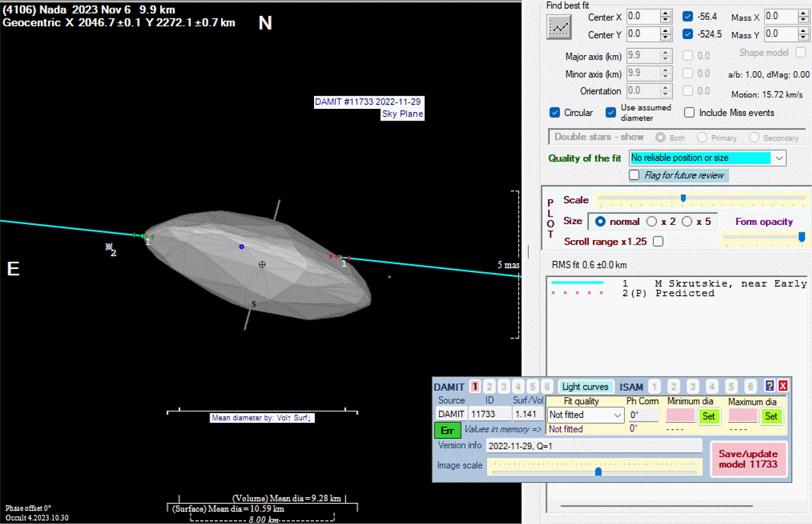Click Set next to Maximum dia
The width and height of the screenshot is (812, 524).
(x=771, y=416)
